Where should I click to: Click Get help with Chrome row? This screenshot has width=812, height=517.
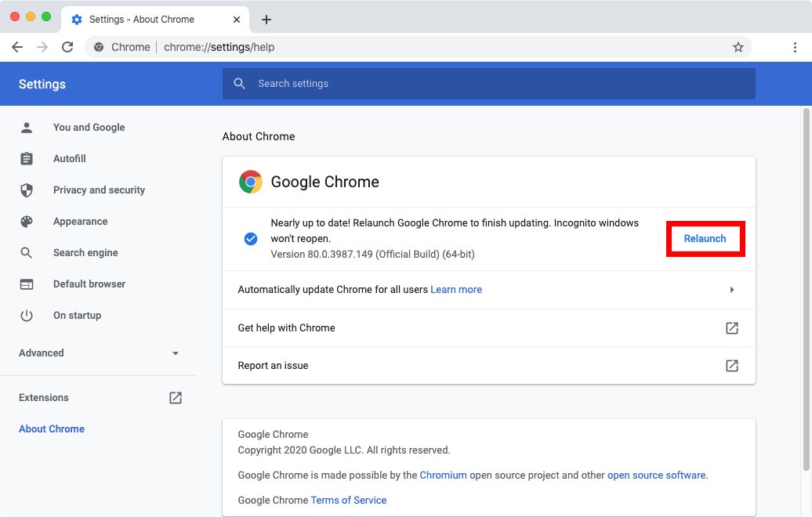click(x=489, y=328)
